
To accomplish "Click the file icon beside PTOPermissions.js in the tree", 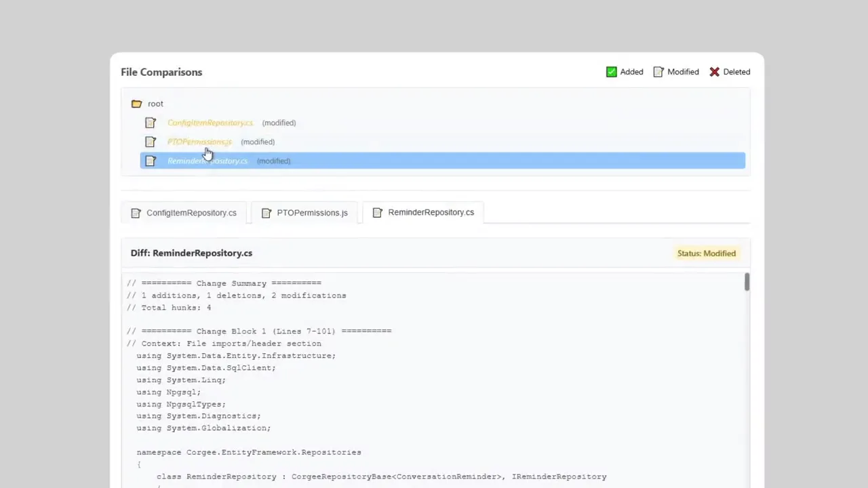I will 151,142.
